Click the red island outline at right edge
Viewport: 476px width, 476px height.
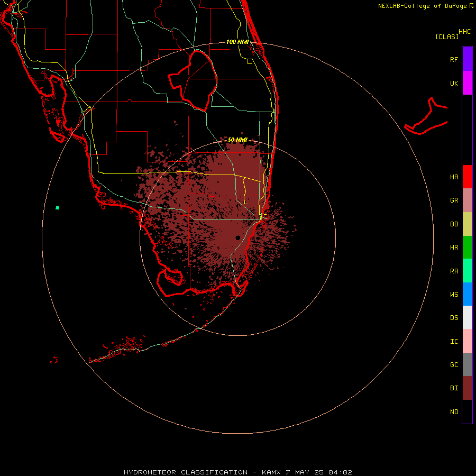click(426, 117)
